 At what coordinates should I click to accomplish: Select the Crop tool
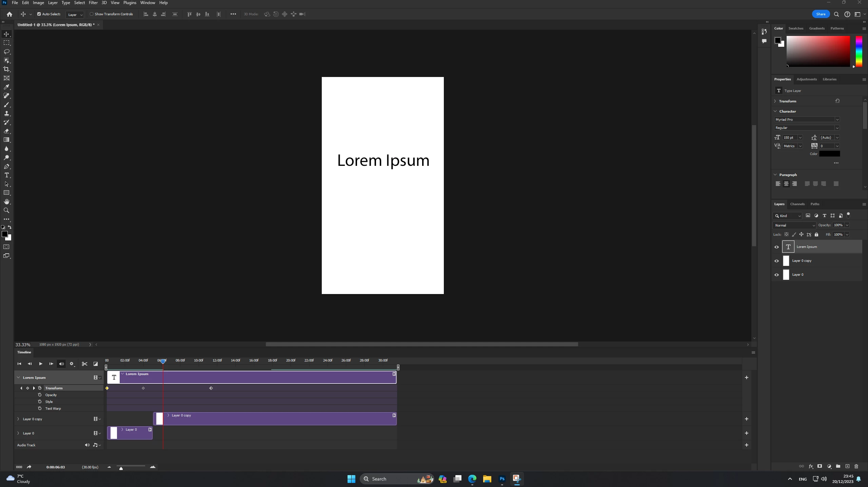tap(6, 69)
